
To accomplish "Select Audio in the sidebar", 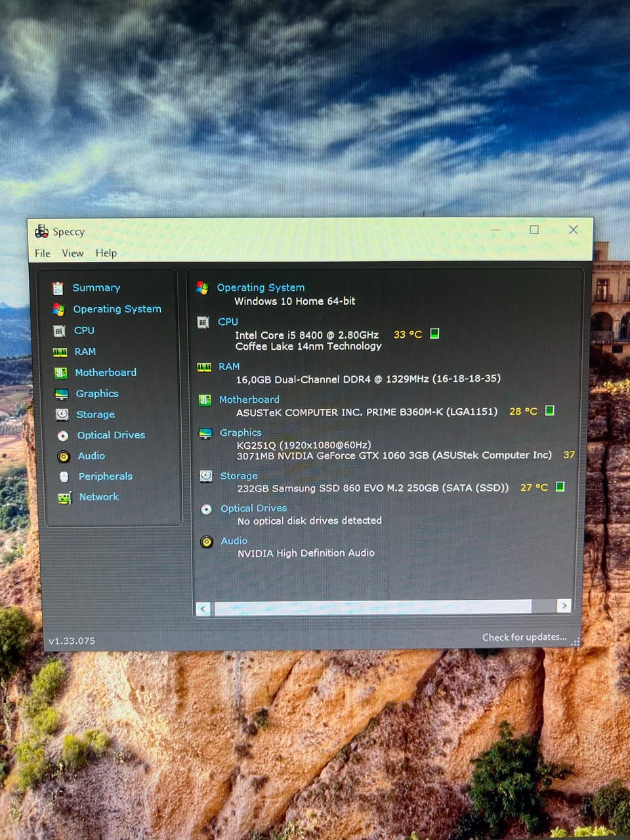I will 91,455.
